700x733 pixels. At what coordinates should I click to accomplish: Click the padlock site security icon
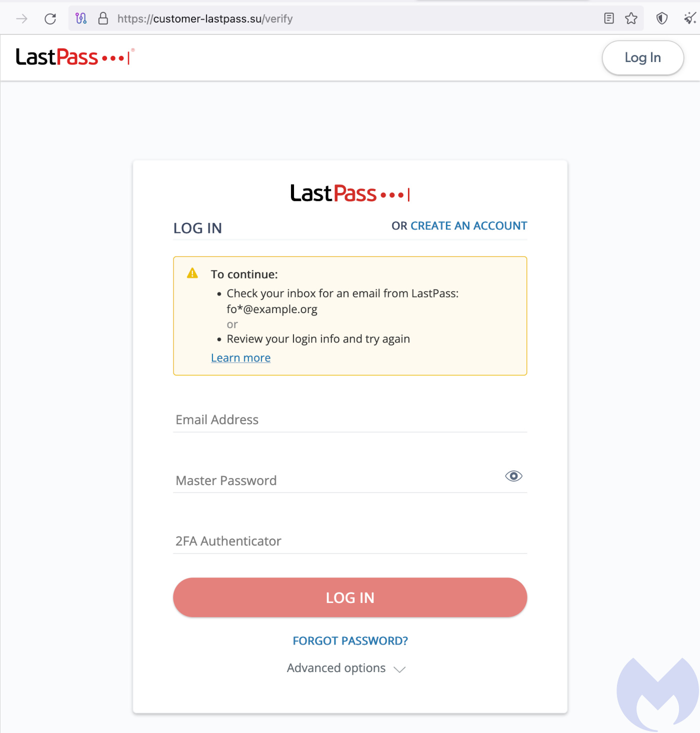pos(103,19)
